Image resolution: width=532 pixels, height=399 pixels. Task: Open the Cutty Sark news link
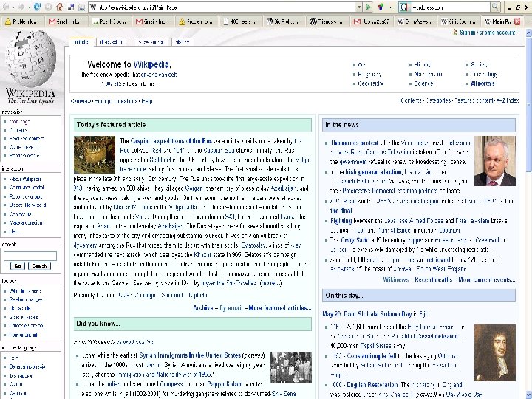(x=355, y=240)
